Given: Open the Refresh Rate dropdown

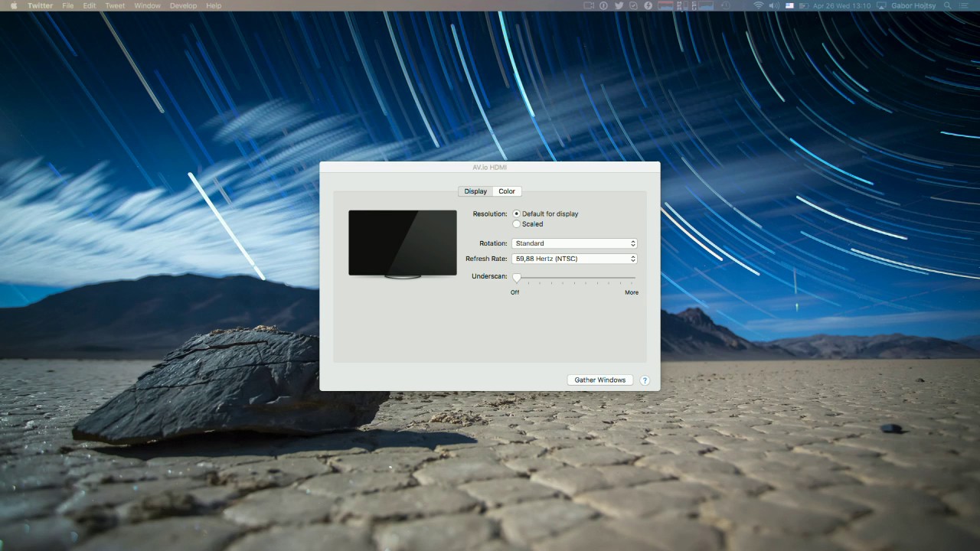Looking at the screenshot, I should coord(574,259).
